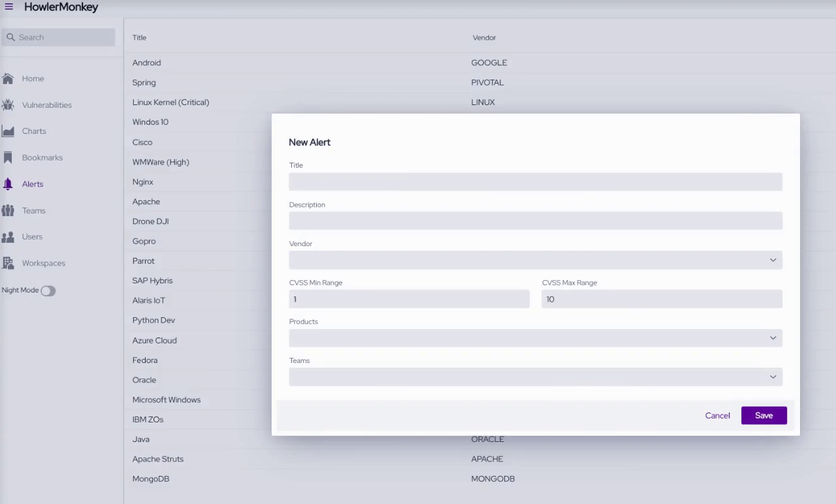Viewport: 836px width, 504px height.
Task: Sort by the Vendor column header
Action: 485,38
